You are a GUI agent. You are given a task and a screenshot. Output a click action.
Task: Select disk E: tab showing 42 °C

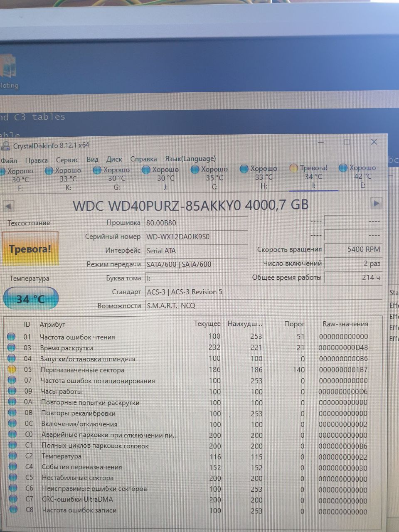coord(358,176)
